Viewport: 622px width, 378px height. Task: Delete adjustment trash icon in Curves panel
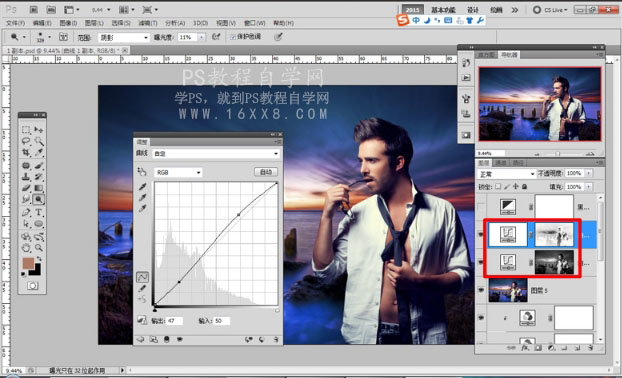[x=275, y=340]
